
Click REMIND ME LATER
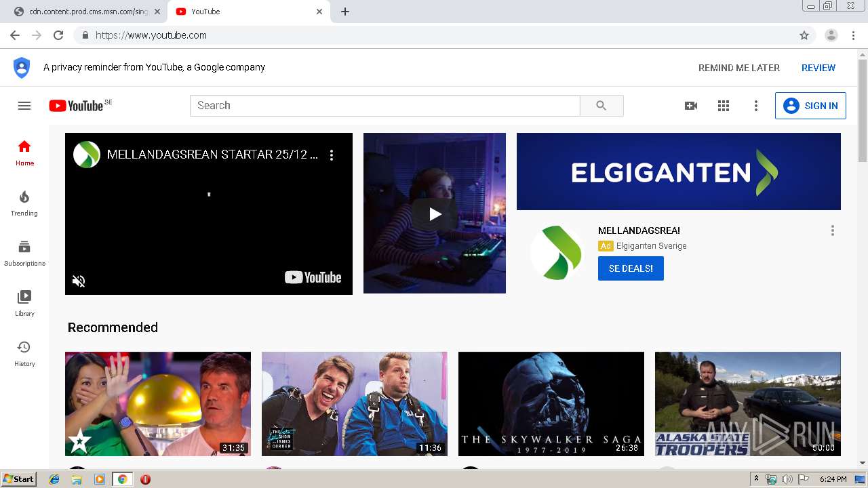[739, 68]
